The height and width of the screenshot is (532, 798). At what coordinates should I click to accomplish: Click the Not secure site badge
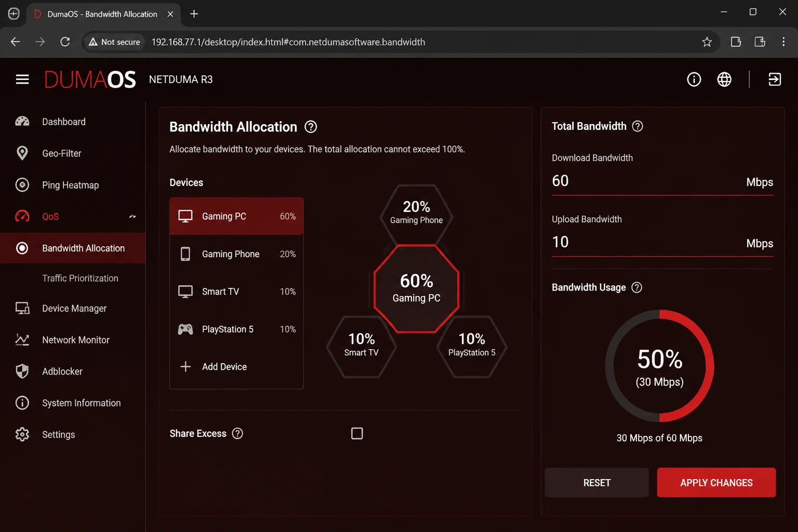[x=114, y=42]
